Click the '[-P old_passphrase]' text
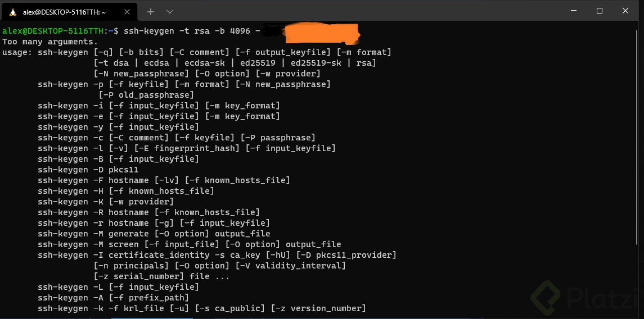Image resolution: width=644 pixels, height=319 pixels. [146, 95]
